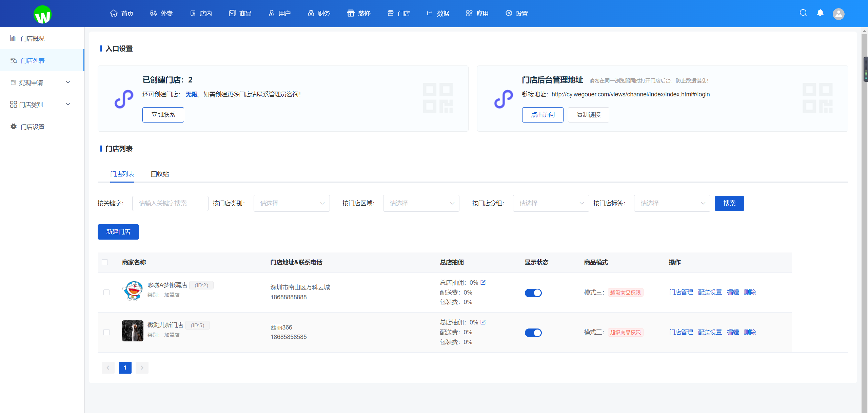Click 超级商品权限 tag for 哆啦A梦修藕店
Viewport: 868px width, 413px height.
625,293
